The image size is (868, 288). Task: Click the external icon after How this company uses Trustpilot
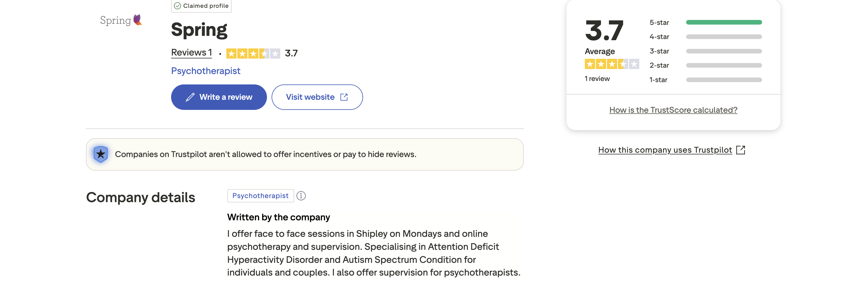pyautogui.click(x=740, y=150)
